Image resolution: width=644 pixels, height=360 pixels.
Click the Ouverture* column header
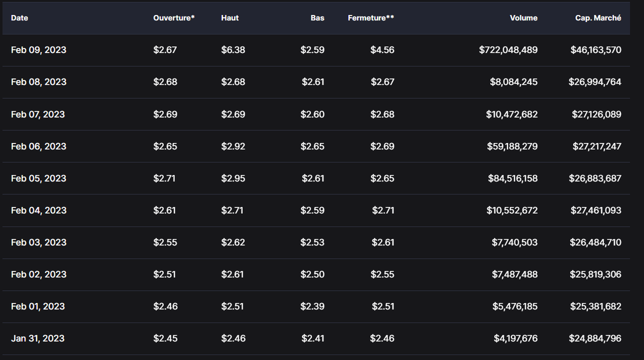[174, 18]
